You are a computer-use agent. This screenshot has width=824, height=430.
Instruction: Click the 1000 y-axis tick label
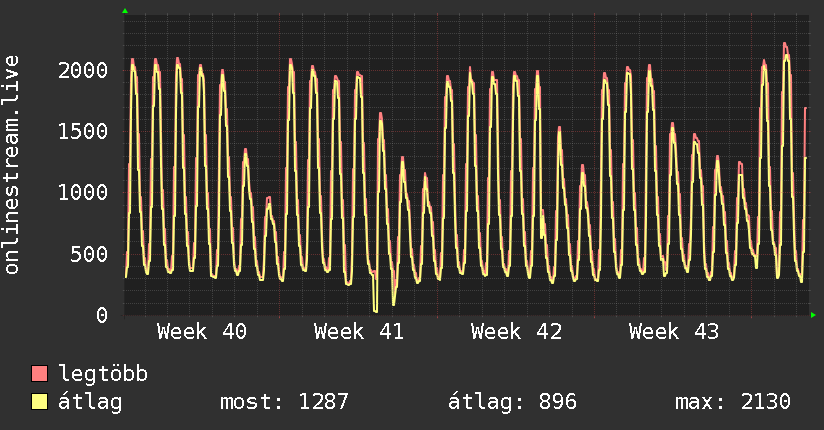(83, 192)
